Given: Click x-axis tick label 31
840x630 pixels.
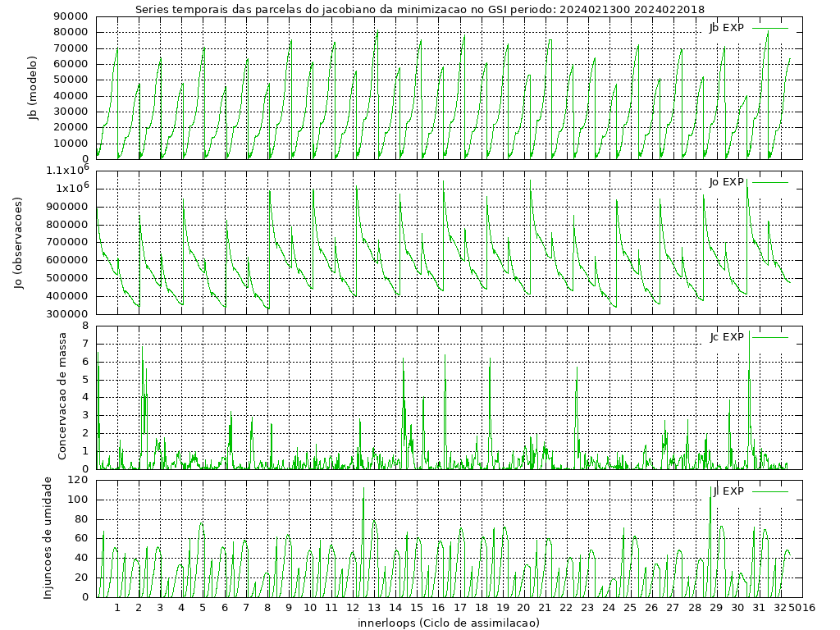Looking at the screenshot, I should pyautogui.click(x=759, y=608).
